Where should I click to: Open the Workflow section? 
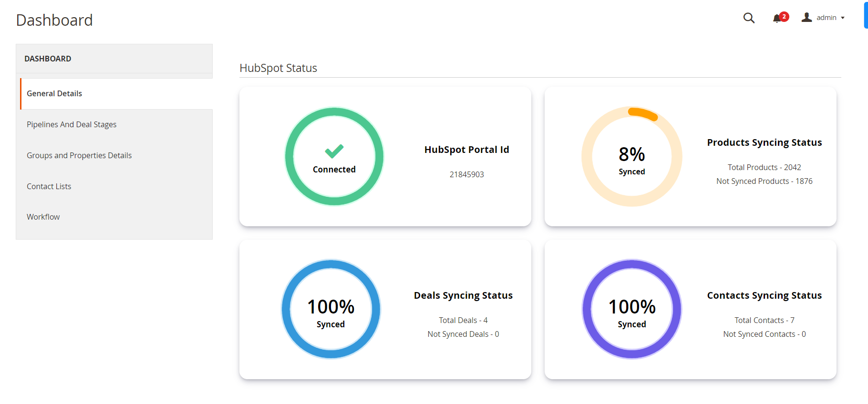coord(43,217)
